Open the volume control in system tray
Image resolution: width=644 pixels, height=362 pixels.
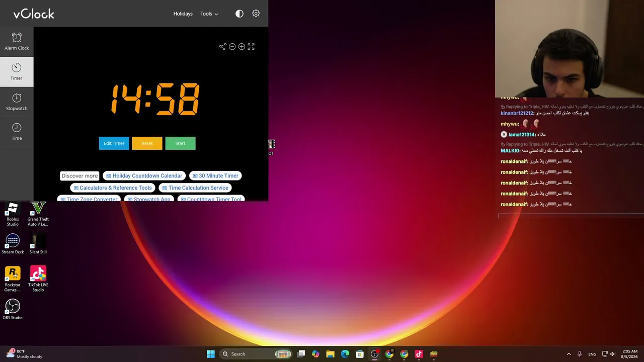[613, 354]
